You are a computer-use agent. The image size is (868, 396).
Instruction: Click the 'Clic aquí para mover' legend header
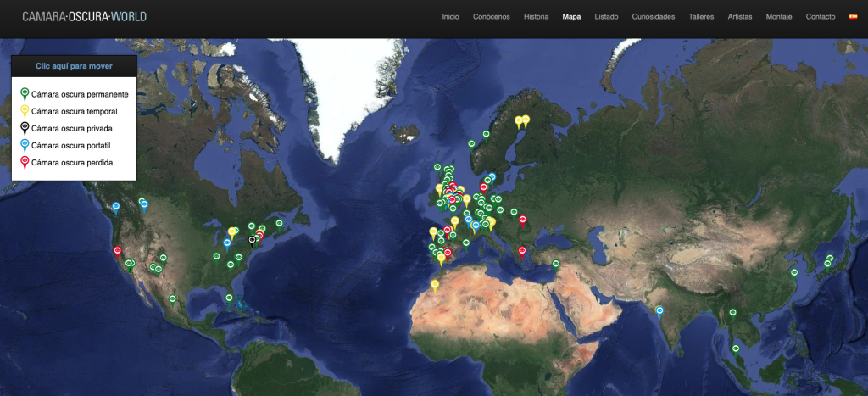[x=75, y=65]
